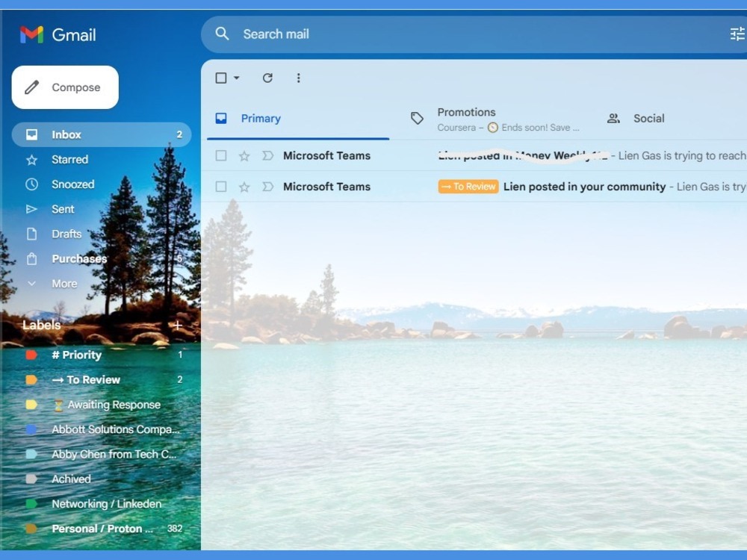
Task: Click the Social people icon
Action: (x=613, y=118)
